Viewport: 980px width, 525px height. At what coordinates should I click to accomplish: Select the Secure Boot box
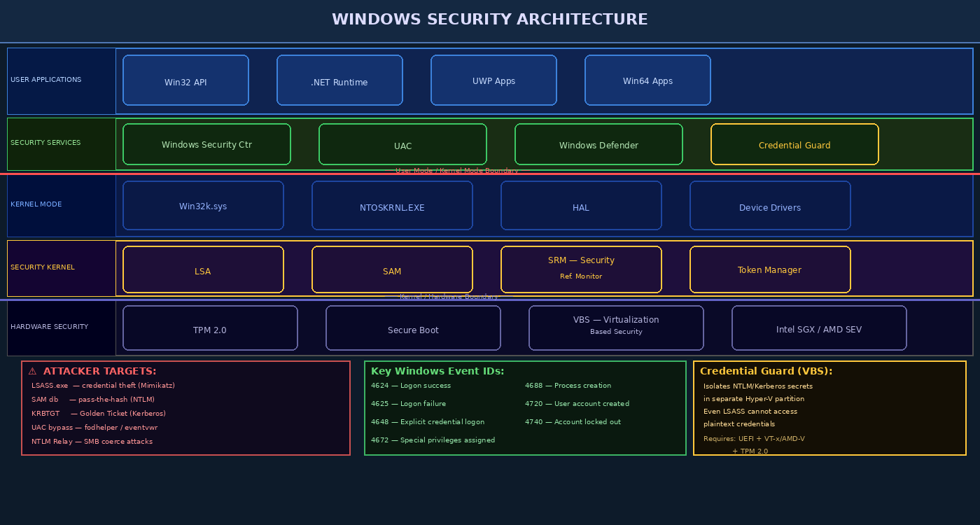click(x=413, y=328)
